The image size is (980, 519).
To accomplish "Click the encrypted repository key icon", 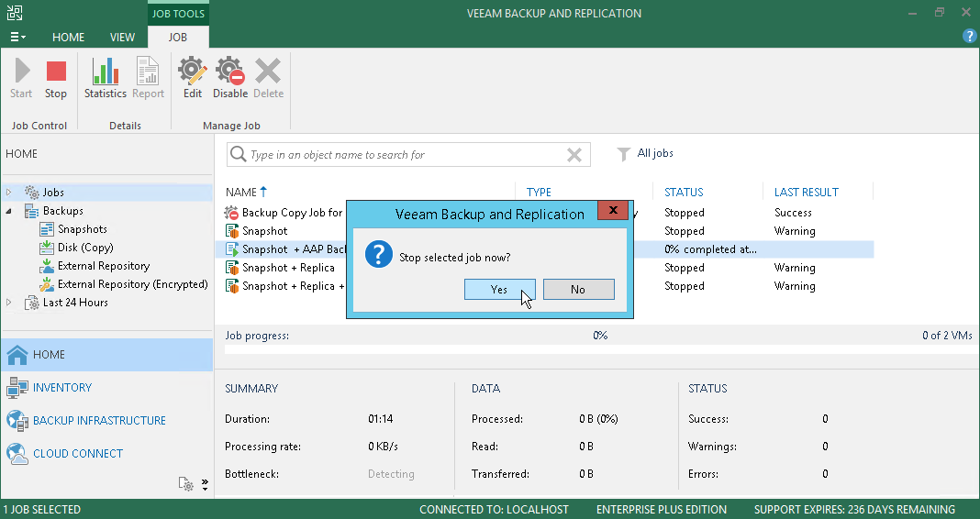I will coord(47,285).
